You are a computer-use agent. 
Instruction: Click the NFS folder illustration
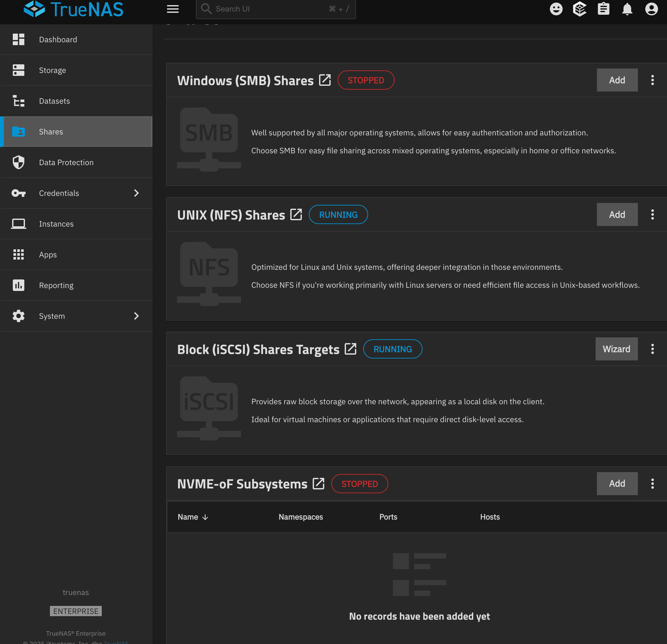(209, 274)
